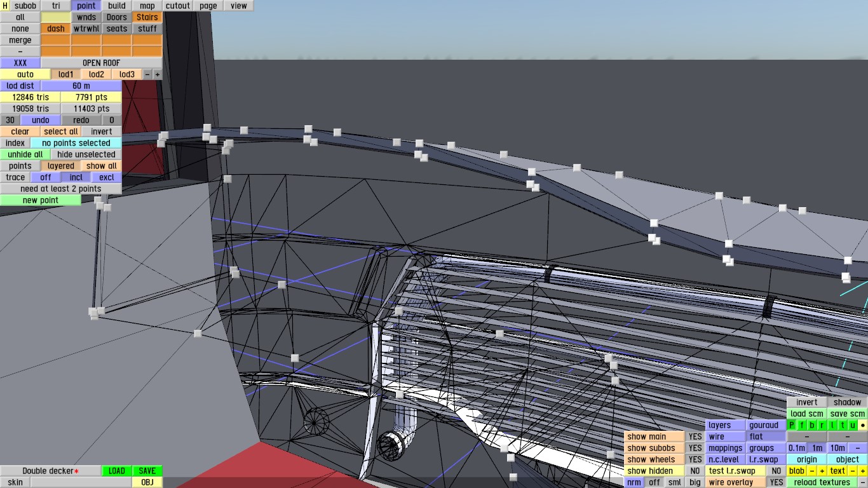Select the 'all' groups button
The height and width of the screenshot is (488, 868).
pos(20,17)
